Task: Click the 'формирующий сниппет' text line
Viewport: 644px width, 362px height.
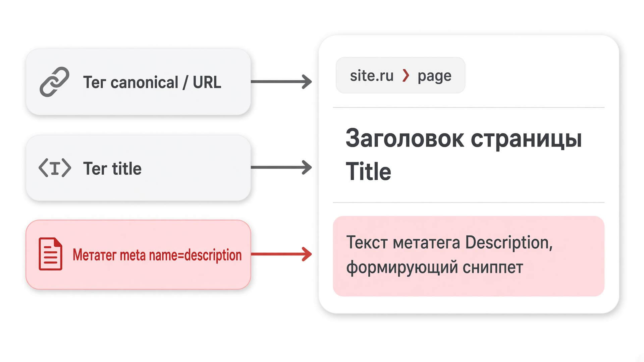Action: pos(435,267)
